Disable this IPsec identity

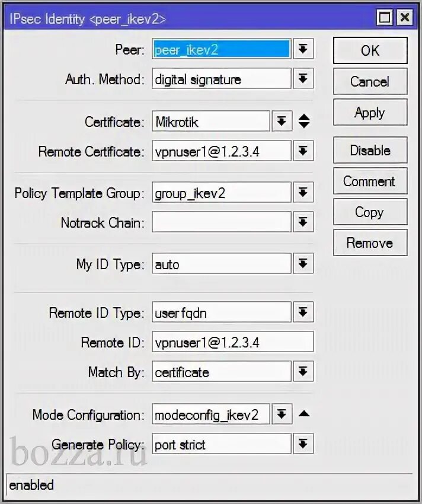pyautogui.click(x=370, y=150)
